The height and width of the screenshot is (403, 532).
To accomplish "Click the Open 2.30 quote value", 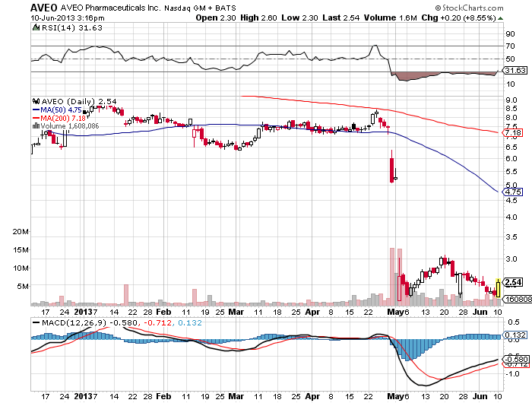I will [216, 17].
